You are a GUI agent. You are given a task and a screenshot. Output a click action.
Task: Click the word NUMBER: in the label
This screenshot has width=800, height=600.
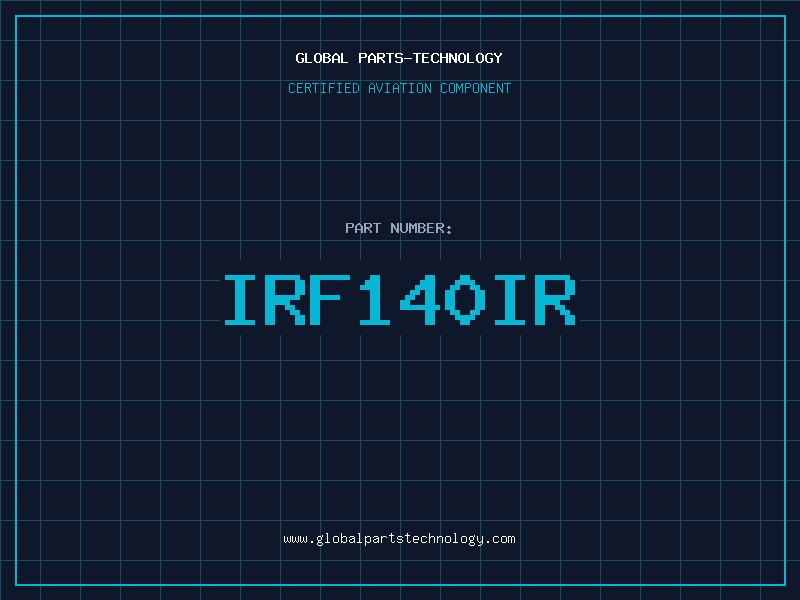pos(421,228)
